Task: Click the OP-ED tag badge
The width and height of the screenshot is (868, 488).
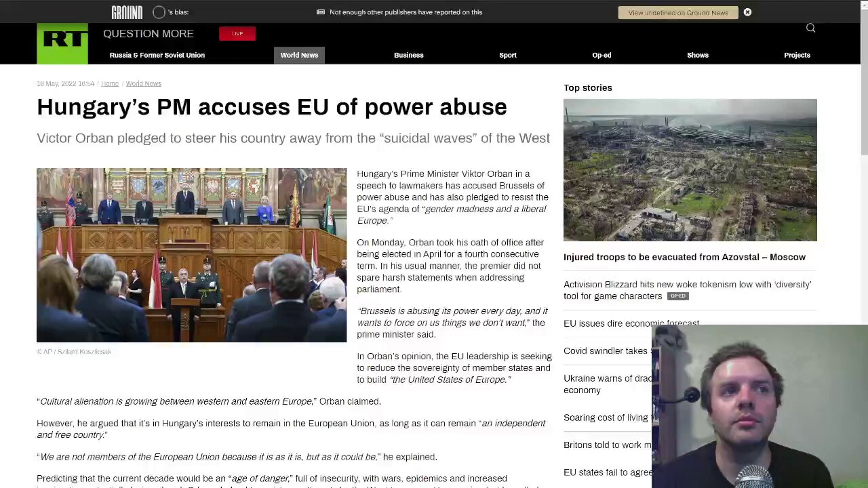Action: [x=678, y=296]
